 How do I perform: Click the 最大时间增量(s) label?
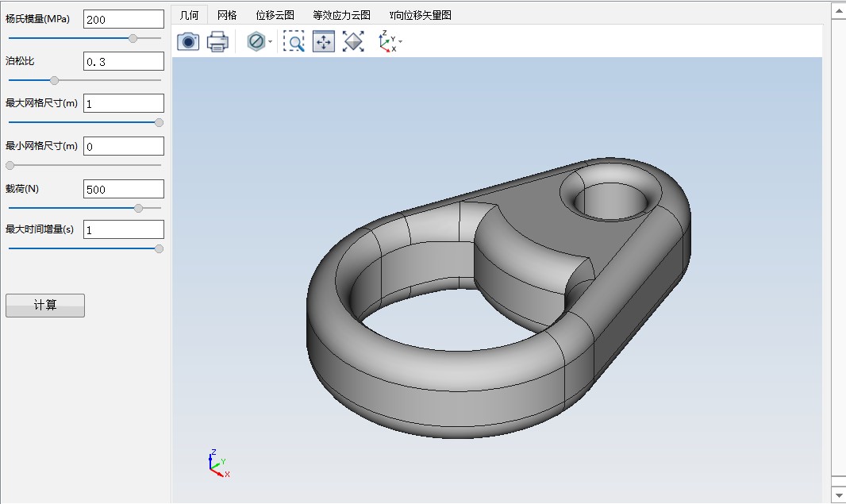40,229
